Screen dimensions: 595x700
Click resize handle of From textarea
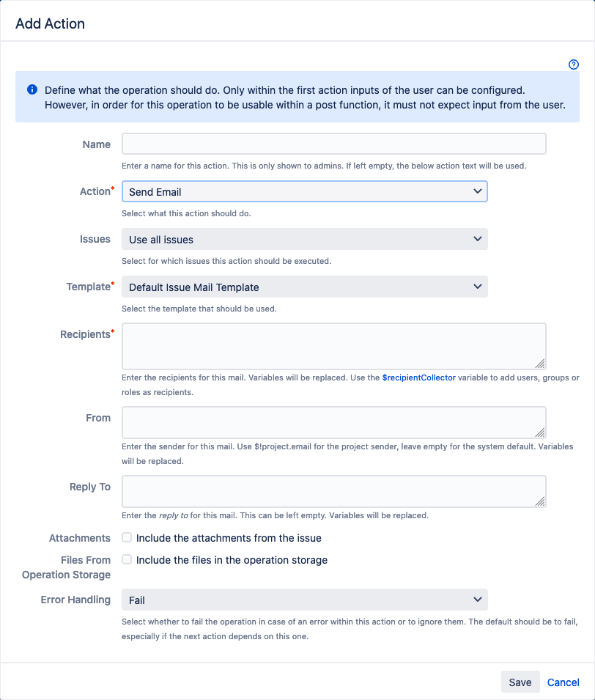point(540,432)
